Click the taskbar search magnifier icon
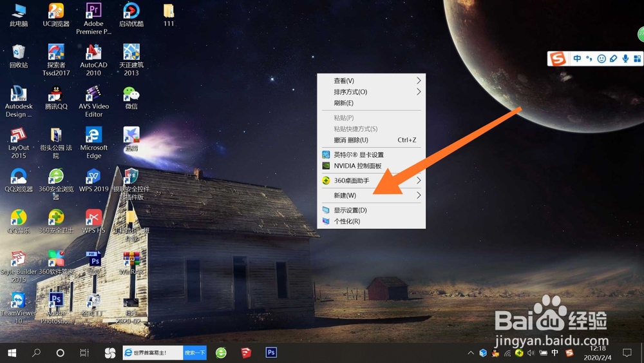 [36, 353]
